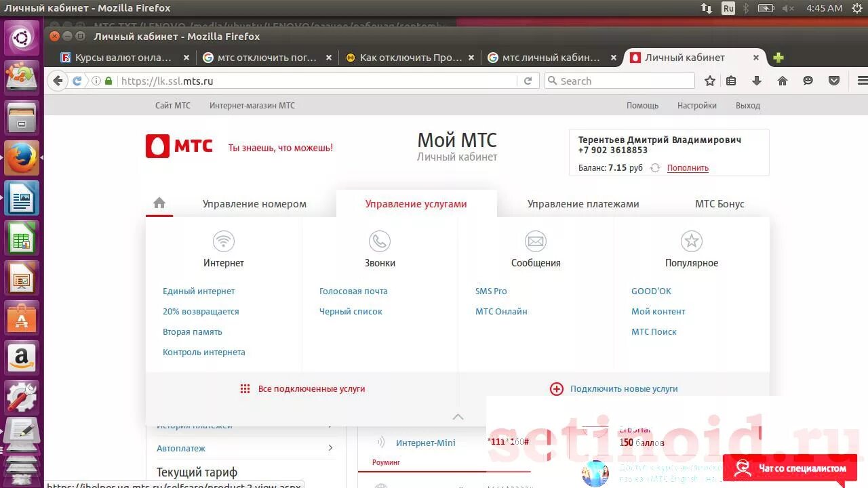Click the envelope Сообщения category icon
This screenshot has width=868, height=488.
536,241
